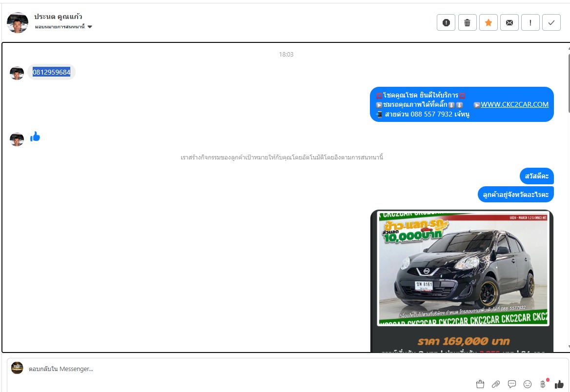Image resolution: width=570 pixels, height=392 pixels.
Task: Click the auto-created customer activity notice
Action: pyautogui.click(x=282, y=157)
